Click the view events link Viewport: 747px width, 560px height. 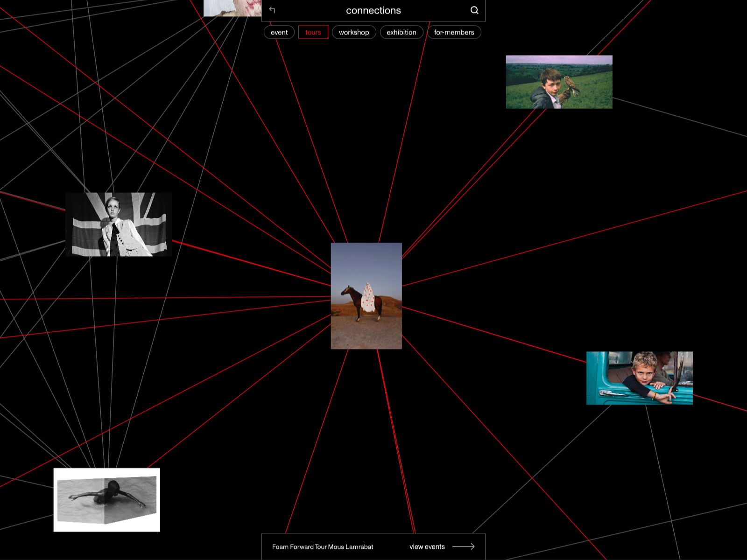point(427,546)
